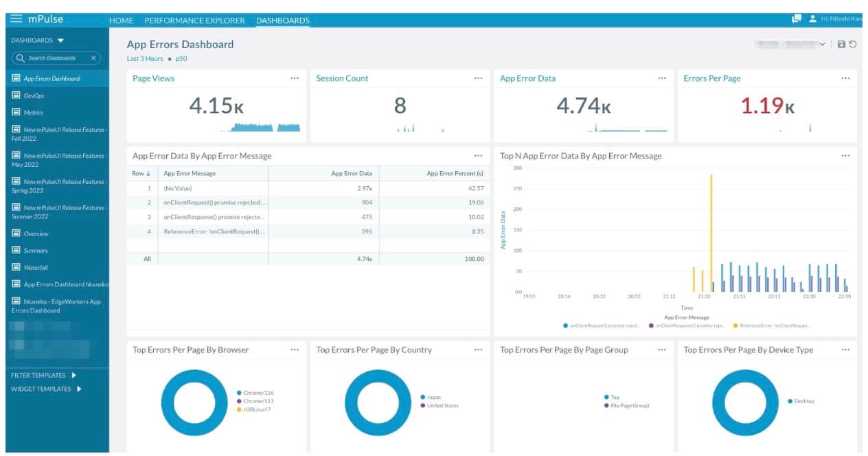The height and width of the screenshot is (456, 868).
Task: Open the hamburger menu beside mPulse
Action: point(16,19)
